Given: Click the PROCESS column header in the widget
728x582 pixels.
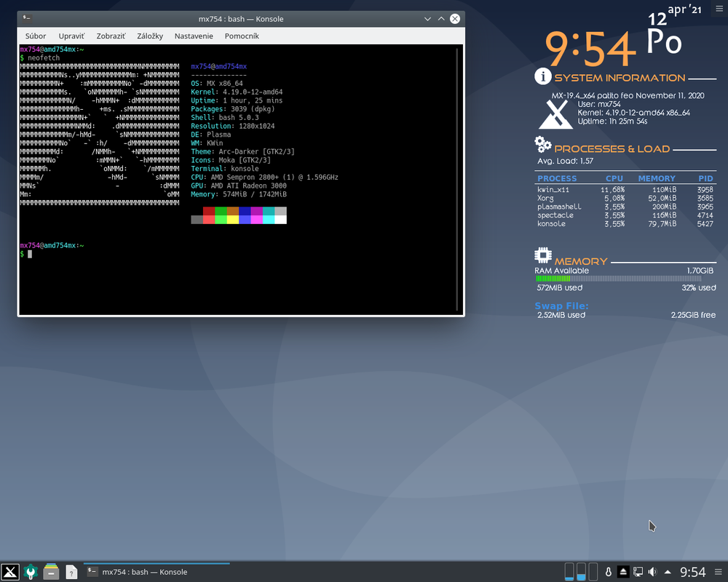Looking at the screenshot, I should click(x=557, y=178).
